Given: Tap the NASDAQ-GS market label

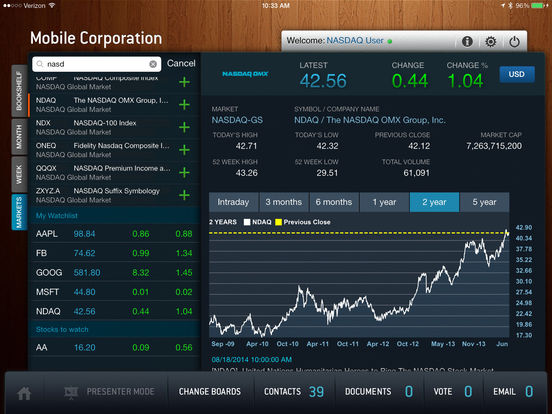Looking at the screenshot, I should [237, 120].
